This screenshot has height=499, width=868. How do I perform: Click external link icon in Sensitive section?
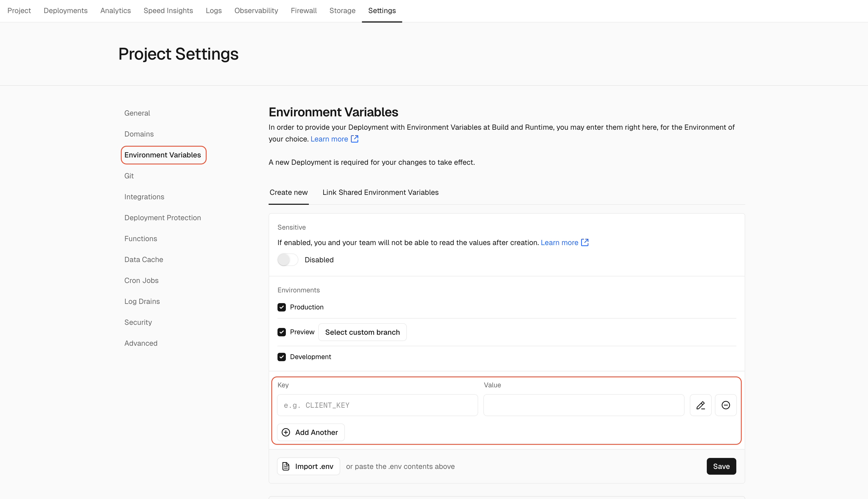tap(585, 242)
